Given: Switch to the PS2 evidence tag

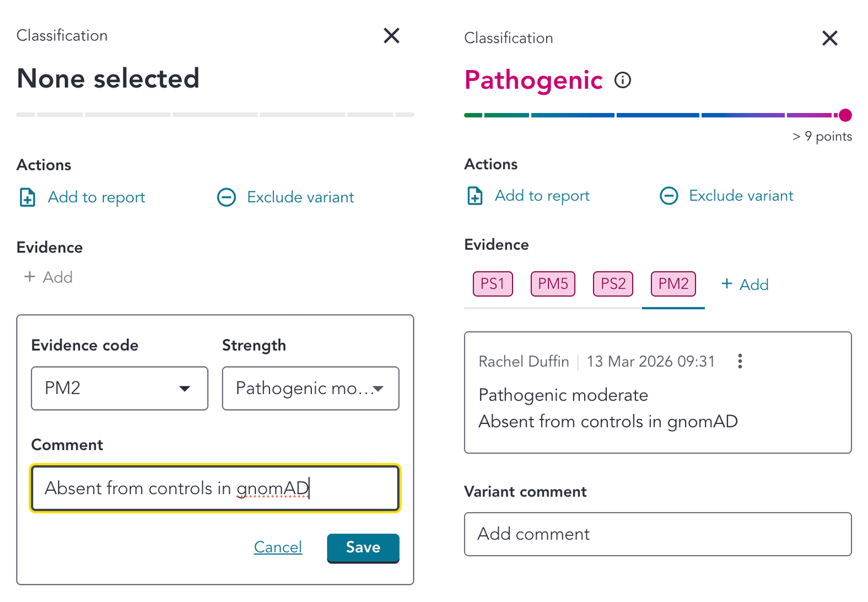Looking at the screenshot, I should (613, 284).
